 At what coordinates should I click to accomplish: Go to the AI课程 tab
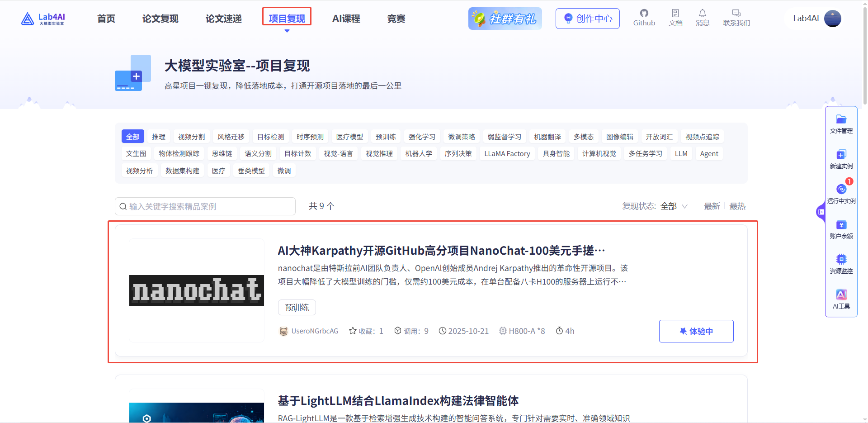346,19
